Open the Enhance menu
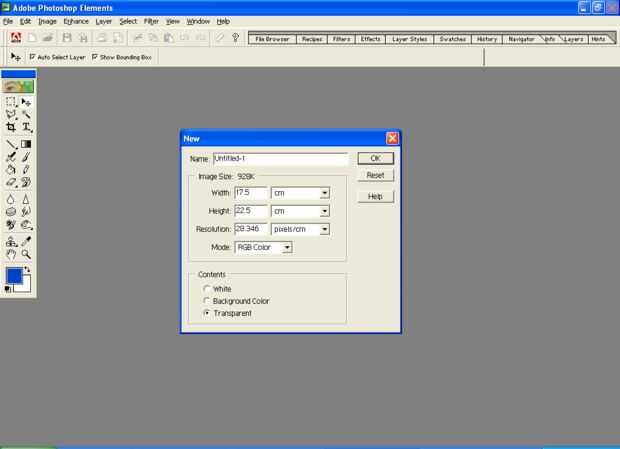620x449 pixels. pyautogui.click(x=76, y=21)
